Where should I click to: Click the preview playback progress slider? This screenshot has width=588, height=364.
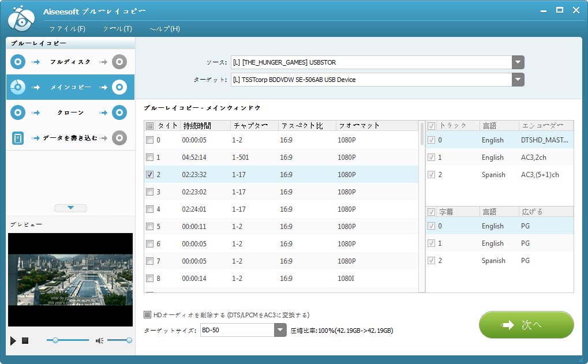coord(68,341)
